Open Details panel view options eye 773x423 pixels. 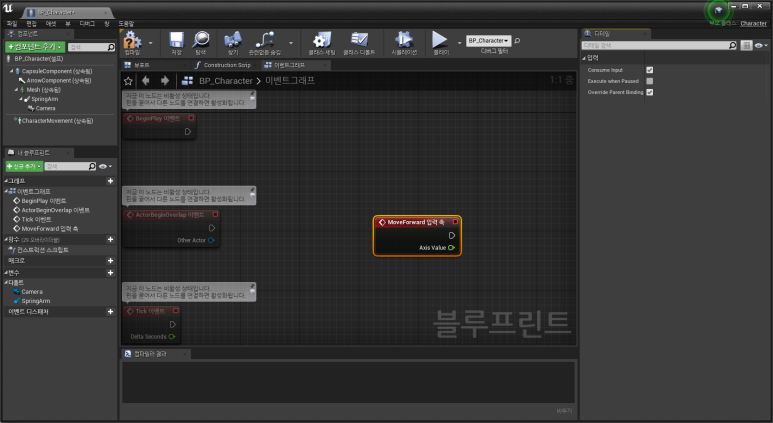761,45
